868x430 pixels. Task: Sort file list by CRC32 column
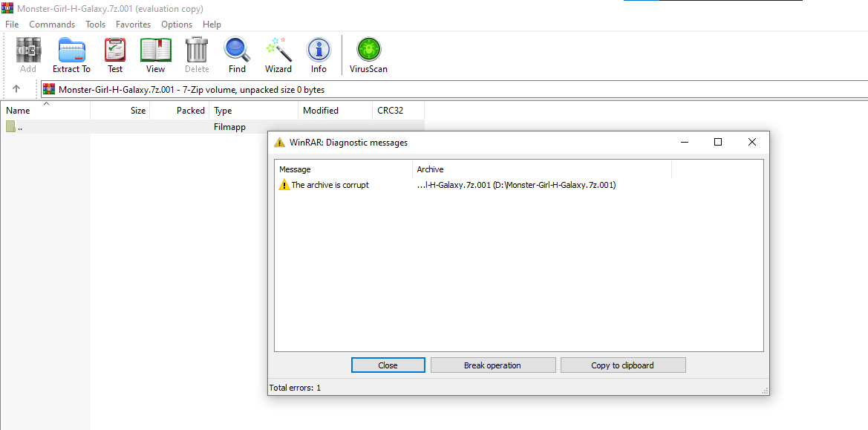[399, 111]
